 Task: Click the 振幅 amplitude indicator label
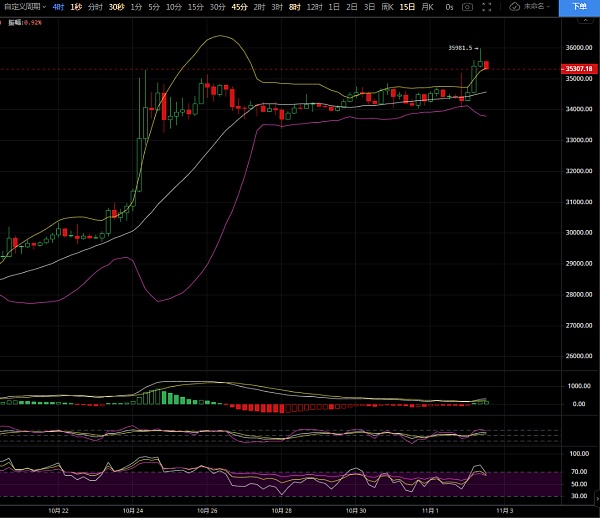click(x=14, y=21)
